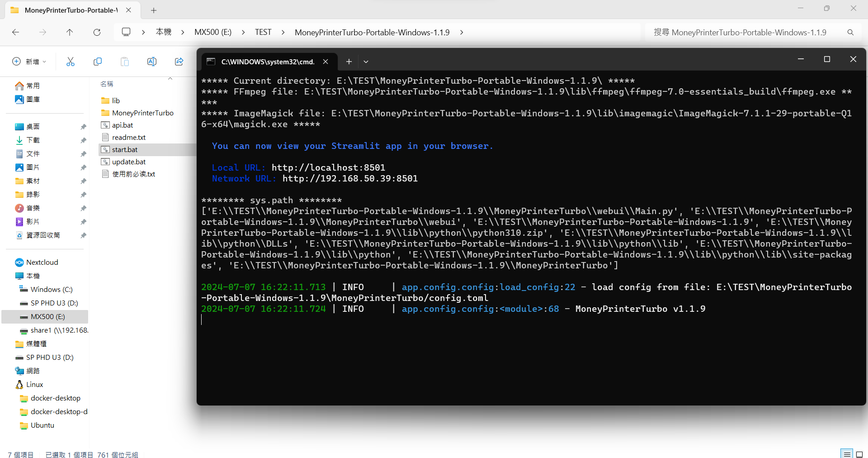Open new File Explorer tab
The image size is (868, 458).
point(154,10)
